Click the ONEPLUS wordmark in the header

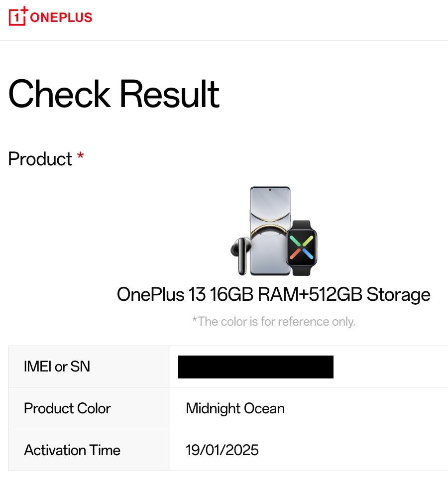click(61, 17)
